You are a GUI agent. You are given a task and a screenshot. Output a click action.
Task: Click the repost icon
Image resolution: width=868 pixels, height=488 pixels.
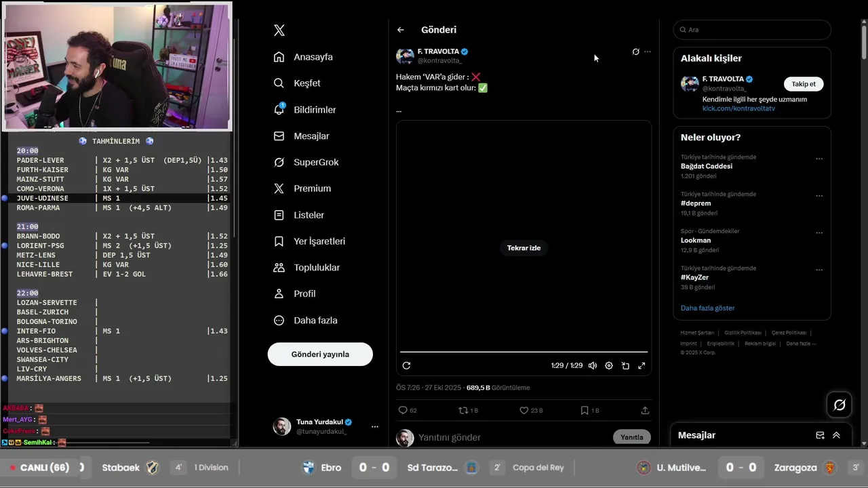464,410
